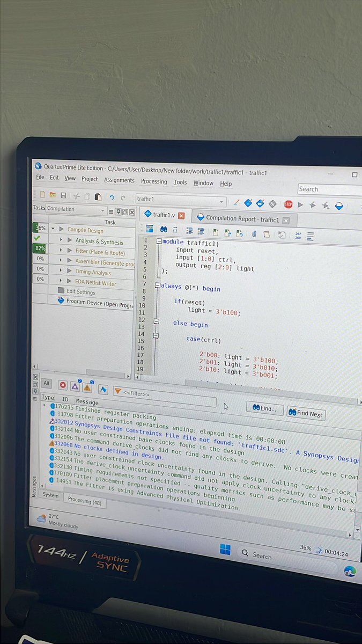
Task: Click the Find Next button
Action: [x=306, y=413]
